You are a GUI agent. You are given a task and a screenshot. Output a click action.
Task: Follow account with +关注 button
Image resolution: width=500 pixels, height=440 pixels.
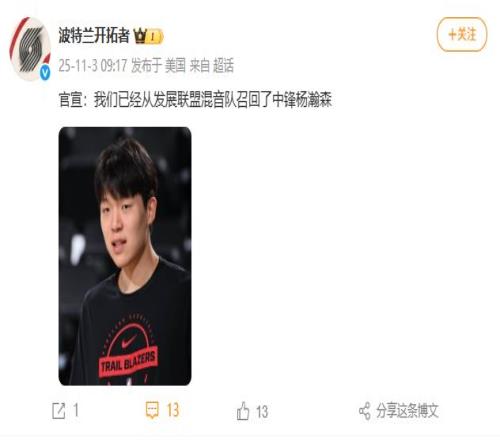462,34
